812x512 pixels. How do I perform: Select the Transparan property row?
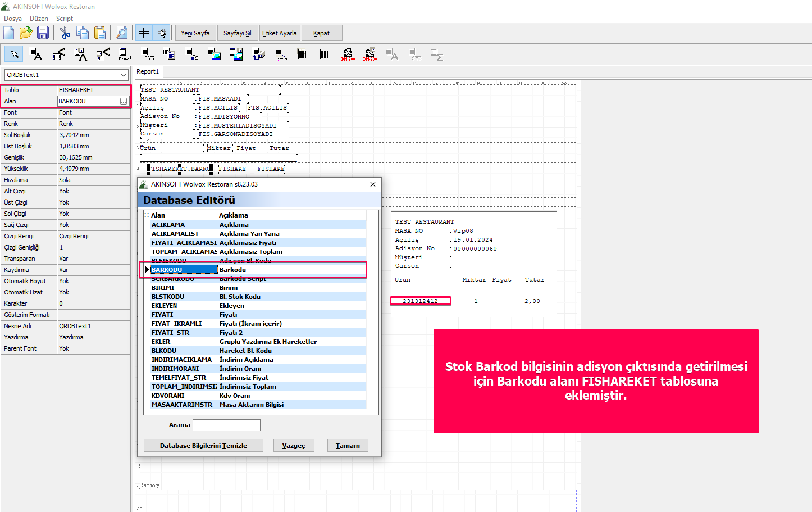65,259
